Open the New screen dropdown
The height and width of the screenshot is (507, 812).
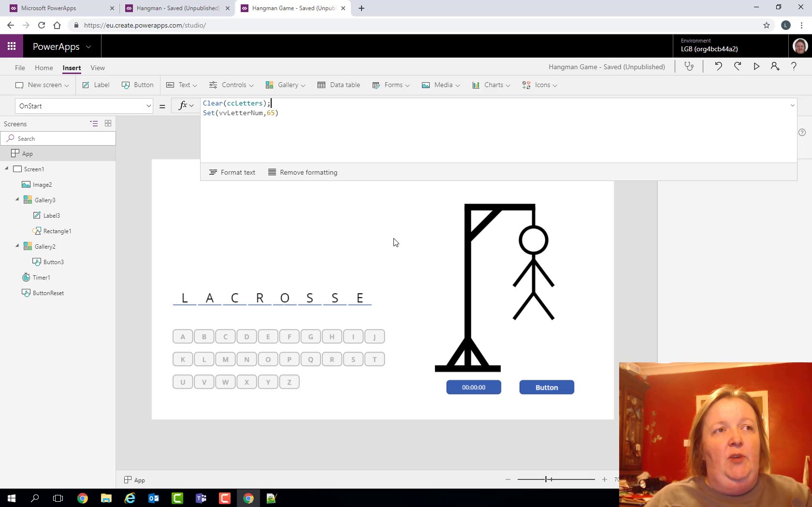pyautogui.click(x=42, y=85)
